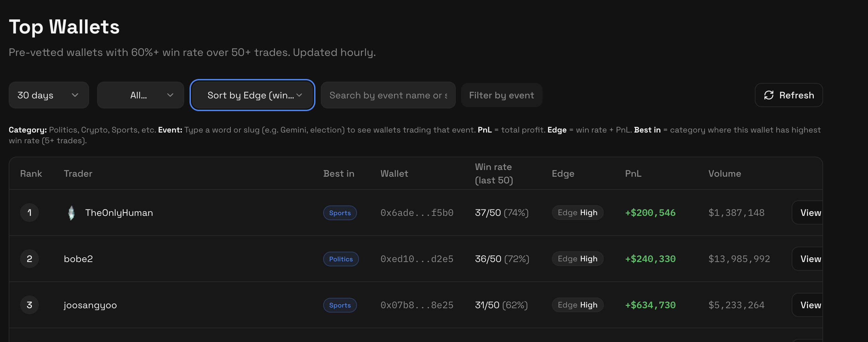This screenshot has height=342, width=868.
Task: Sort by the Win rate column header
Action: tap(493, 173)
